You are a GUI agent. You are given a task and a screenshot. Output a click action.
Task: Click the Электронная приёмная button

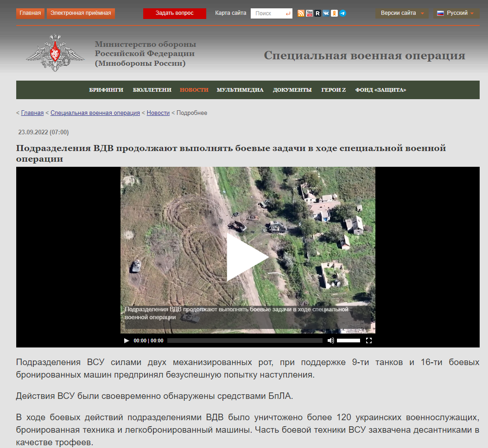pyautogui.click(x=81, y=13)
